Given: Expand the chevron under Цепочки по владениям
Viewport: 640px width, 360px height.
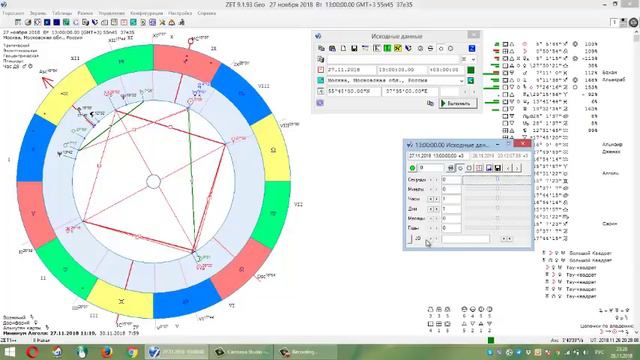Looking at the screenshot, I should tap(636, 332).
